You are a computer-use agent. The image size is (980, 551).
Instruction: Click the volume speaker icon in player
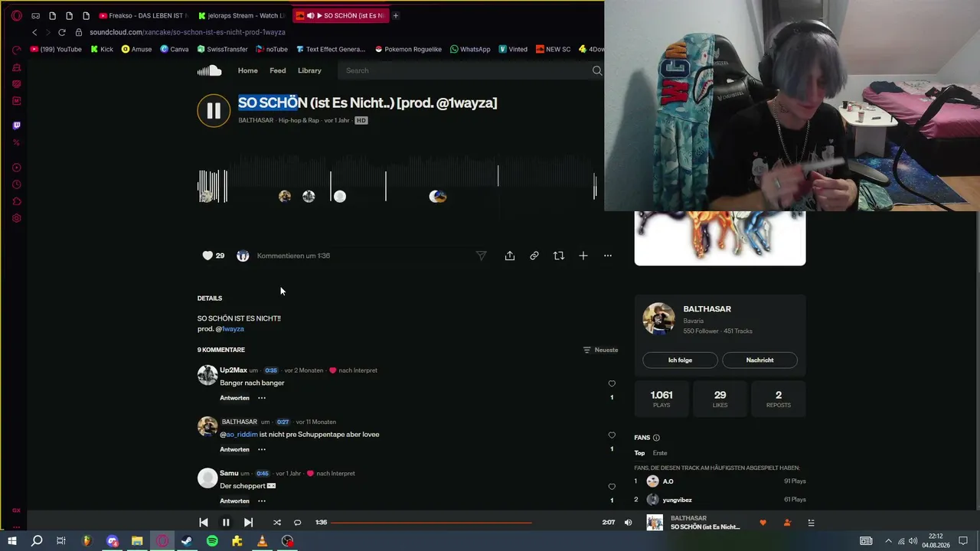pos(629,523)
